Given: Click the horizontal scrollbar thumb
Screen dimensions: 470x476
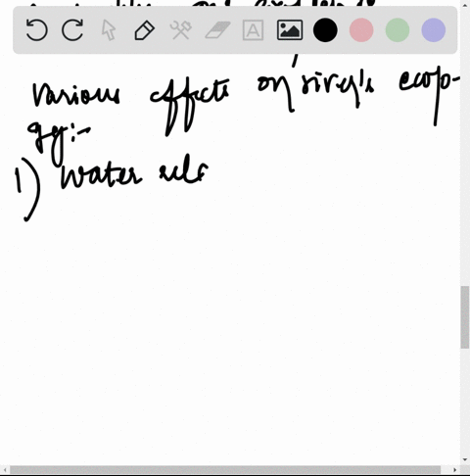Looking at the screenshot, I should (x=225, y=470).
